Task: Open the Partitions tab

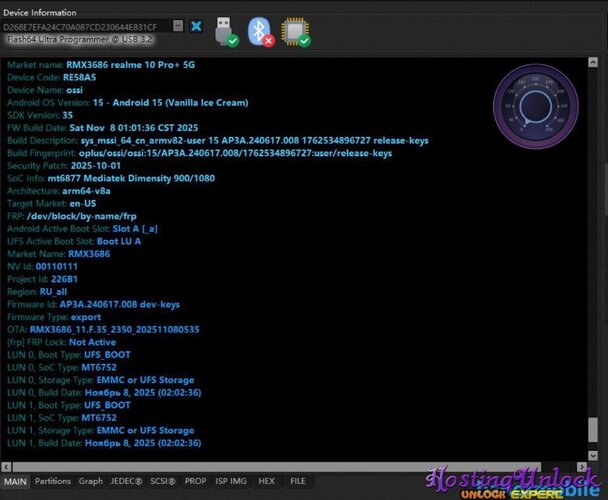Action: (x=53, y=481)
